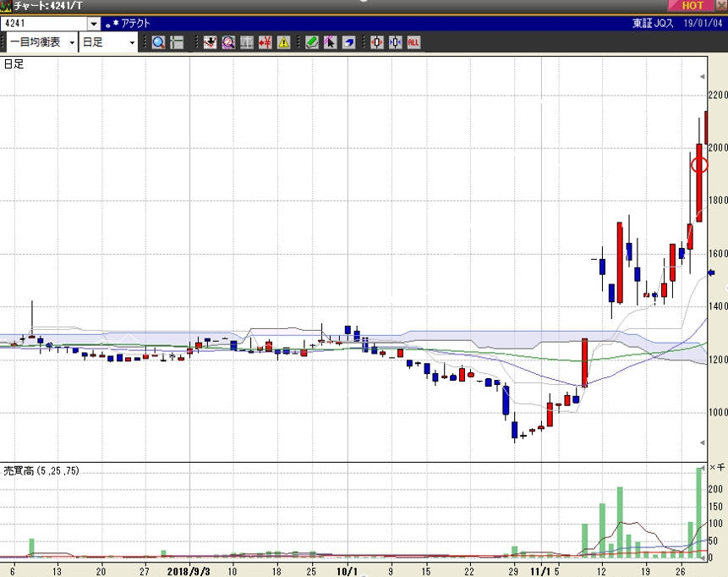Click the gray arrow near bottom of price axis
Viewport: 728px width, 577px height.
[x=703, y=442]
